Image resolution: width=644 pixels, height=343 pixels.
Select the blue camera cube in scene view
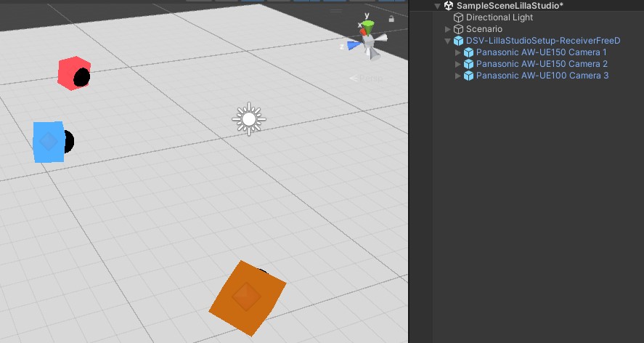coord(47,141)
